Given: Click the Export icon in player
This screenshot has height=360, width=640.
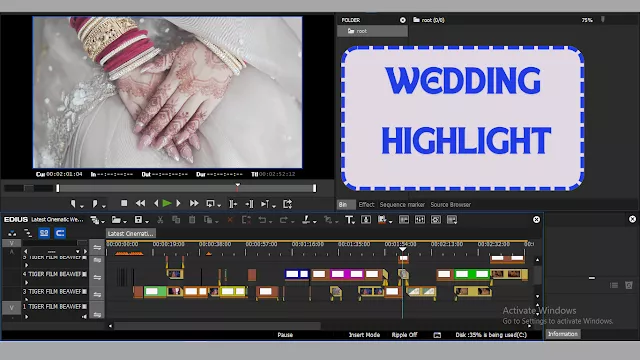Looking at the screenshot, I should (x=287, y=204).
